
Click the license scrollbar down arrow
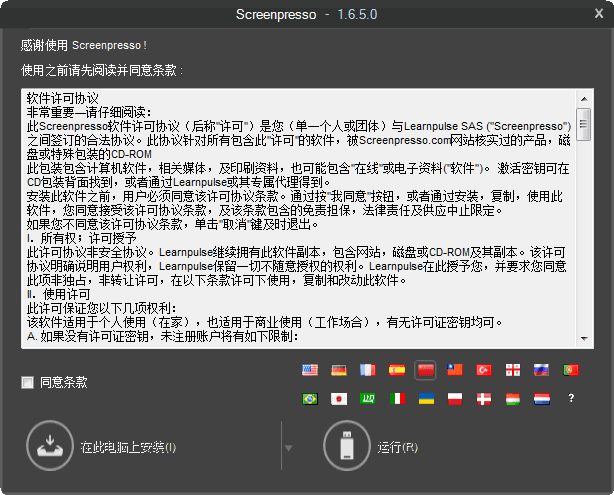click(584, 338)
